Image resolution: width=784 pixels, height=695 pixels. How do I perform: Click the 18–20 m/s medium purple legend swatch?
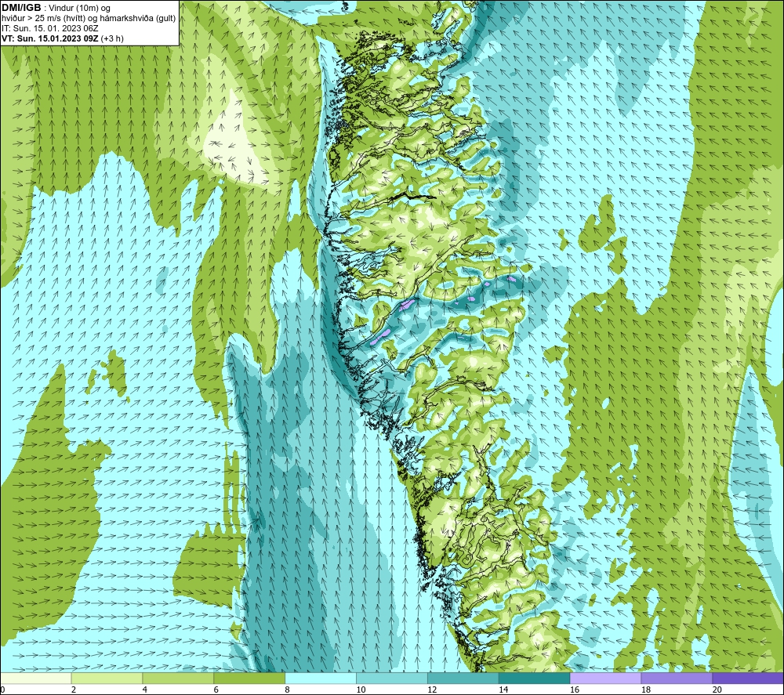(x=677, y=678)
